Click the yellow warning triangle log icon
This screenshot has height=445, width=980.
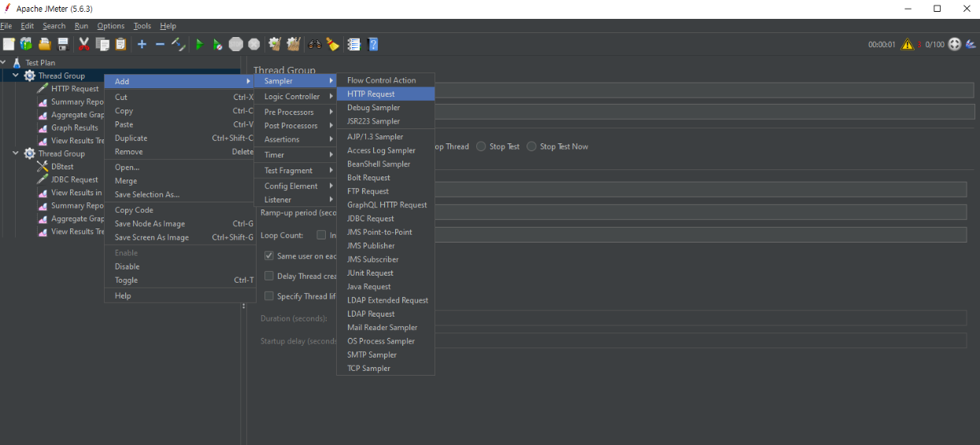pos(907,44)
